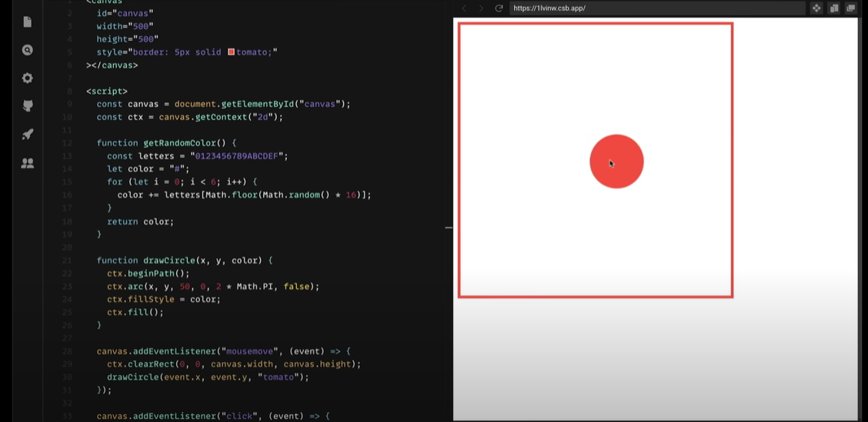
Task: Click the four-diamond icon beside the preview URL bar
Action: pos(816,8)
